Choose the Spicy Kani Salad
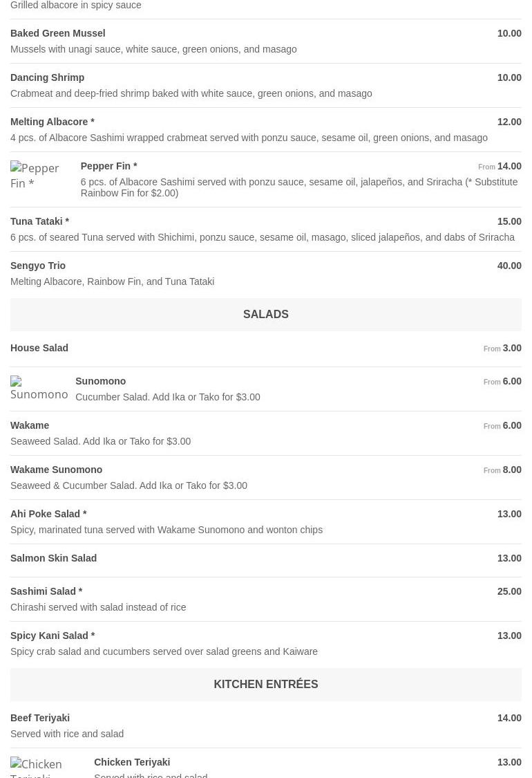 (53, 636)
